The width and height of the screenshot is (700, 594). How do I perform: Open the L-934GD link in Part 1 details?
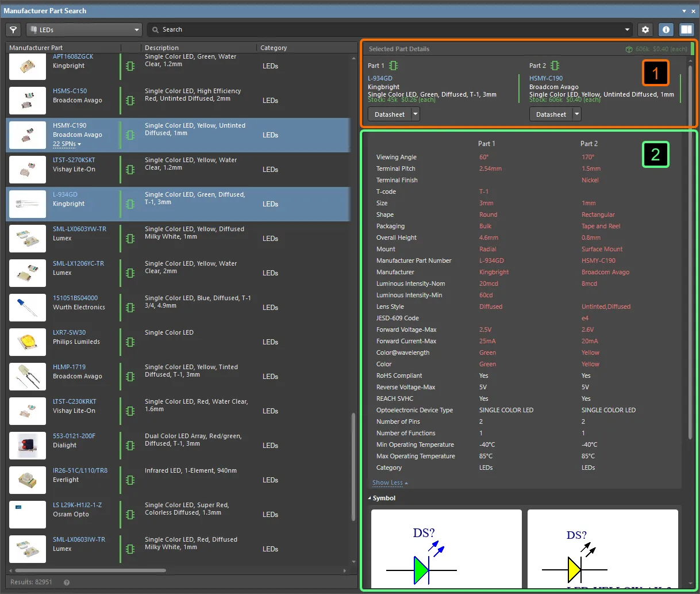click(x=380, y=78)
